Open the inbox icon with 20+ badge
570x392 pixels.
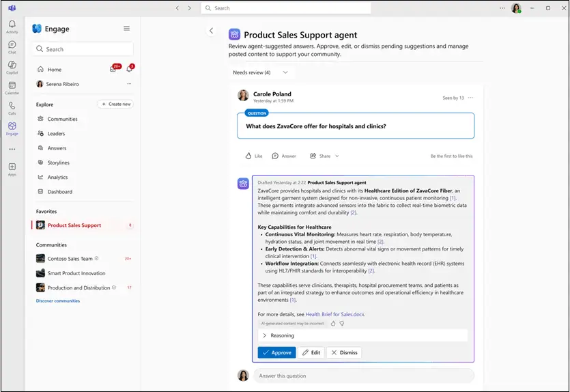tap(113, 69)
